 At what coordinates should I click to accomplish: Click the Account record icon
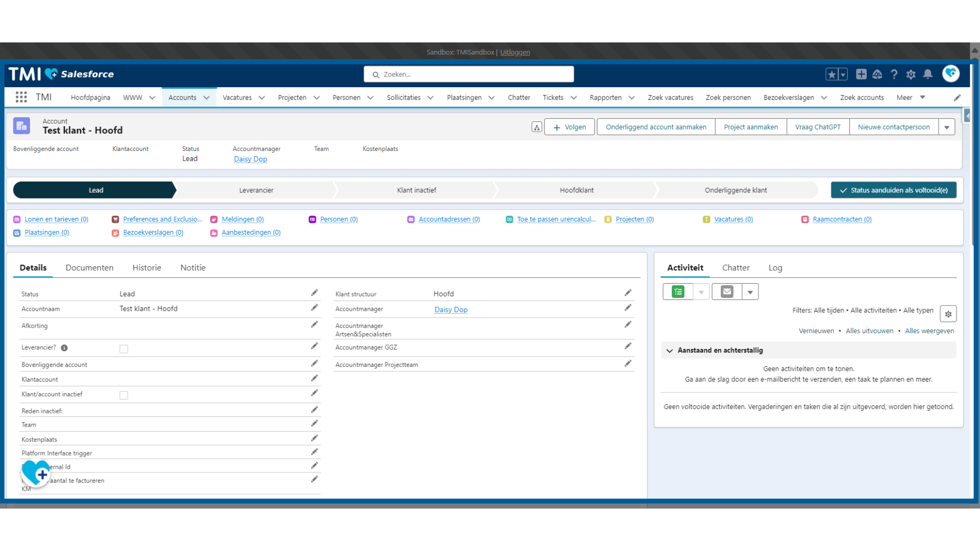click(x=21, y=126)
